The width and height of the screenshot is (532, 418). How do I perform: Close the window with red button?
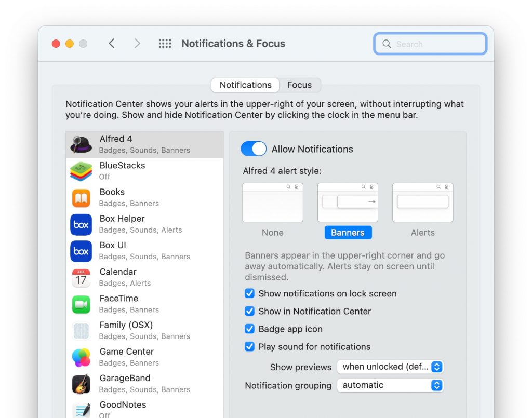tap(56, 44)
